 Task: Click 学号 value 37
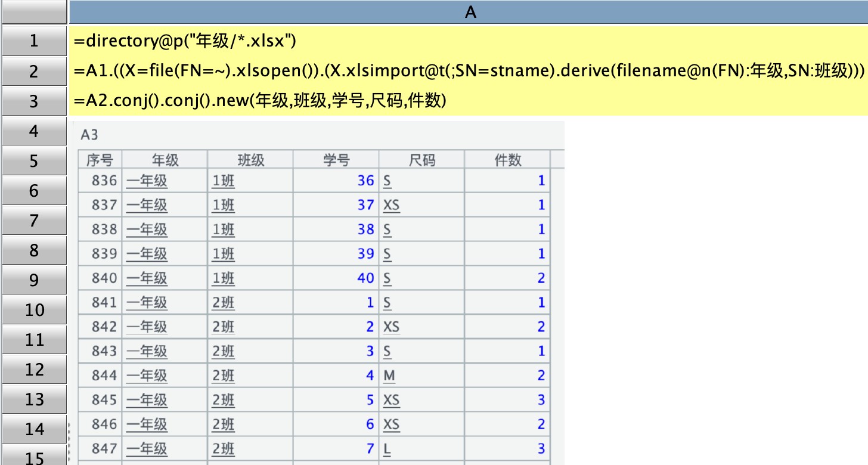pos(365,205)
